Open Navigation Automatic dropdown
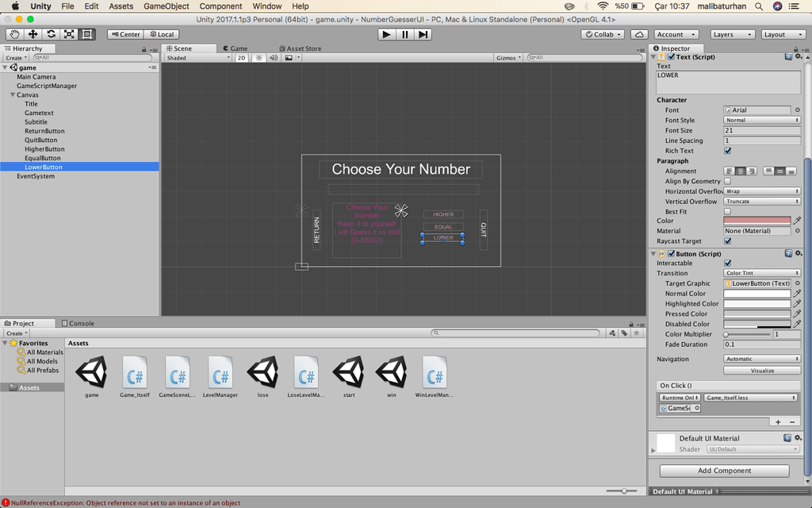Image resolution: width=812 pixels, height=508 pixels. 762,359
